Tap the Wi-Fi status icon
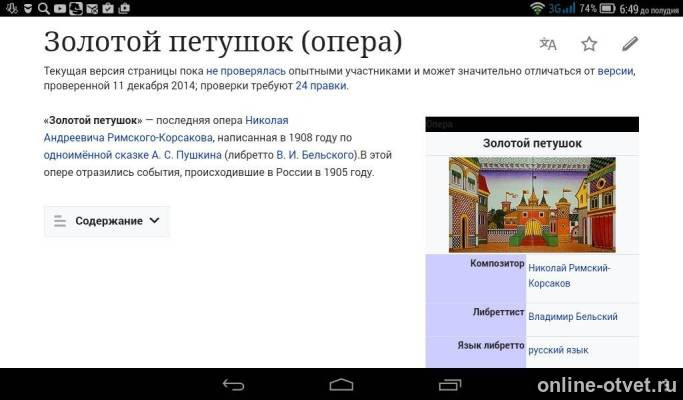 (538, 8)
